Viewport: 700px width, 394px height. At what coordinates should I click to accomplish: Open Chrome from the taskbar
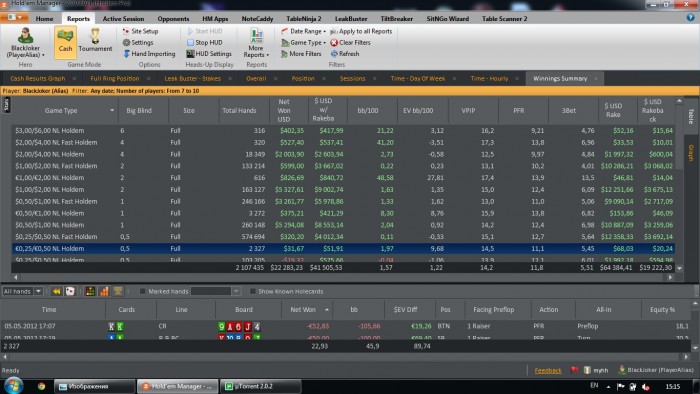[x=42, y=386]
